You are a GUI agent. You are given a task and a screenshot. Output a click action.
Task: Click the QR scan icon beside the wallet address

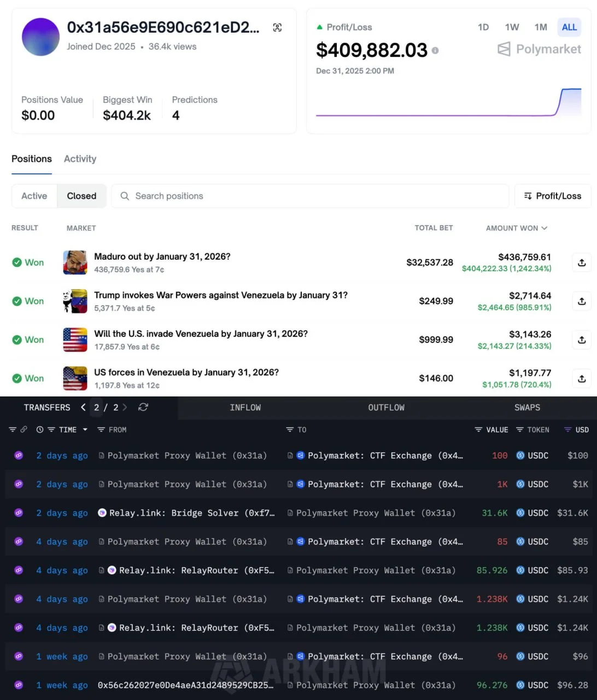[x=277, y=27]
